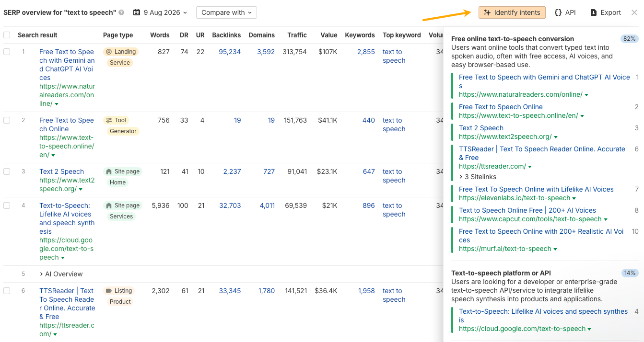
Task: Check the box for result 1 naturalreaders
Action: click(x=7, y=52)
